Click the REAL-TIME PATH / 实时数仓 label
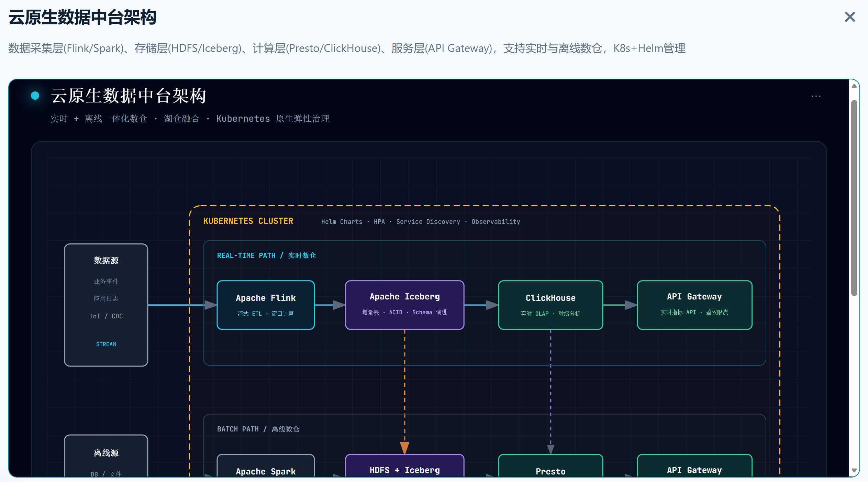This screenshot has width=868, height=482. [266, 255]
